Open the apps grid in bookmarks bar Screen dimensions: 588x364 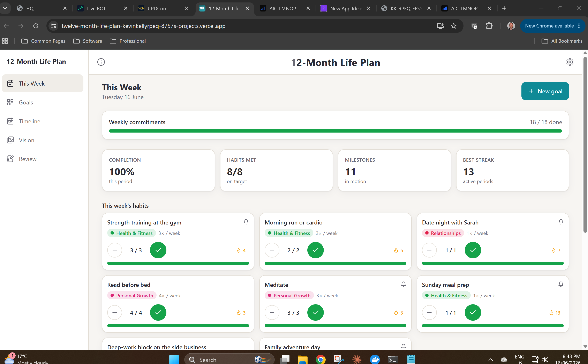point(5,41)
